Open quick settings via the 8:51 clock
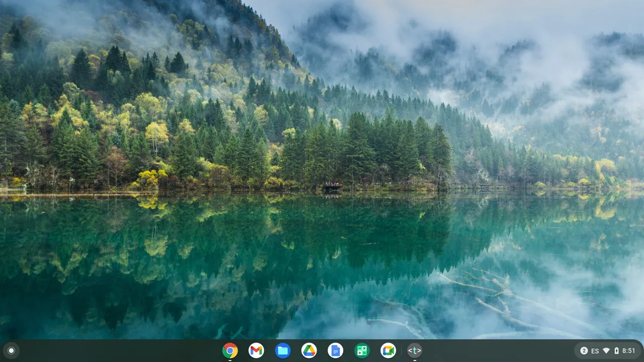The image size is (644, 362). click(629, 350)
